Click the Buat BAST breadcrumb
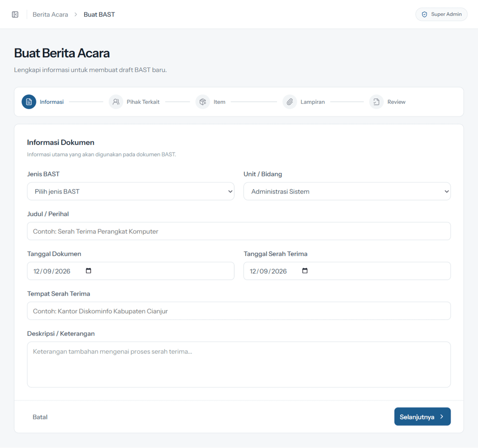 [x=99, y=14]
